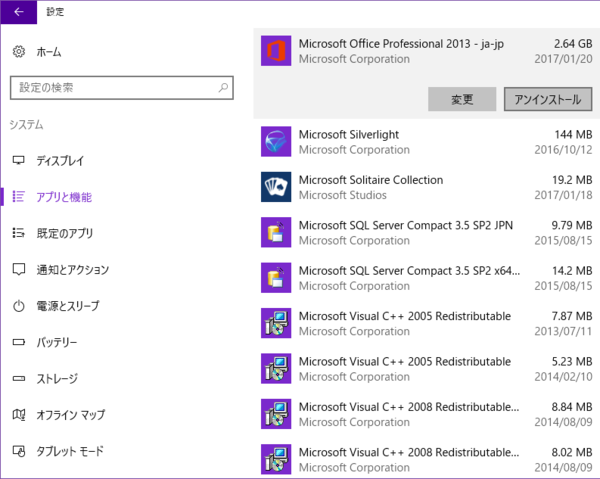Click the ディスプレイ monitor icon
Image resolution: width=600 pixels, height=479 pixels.
19,160
